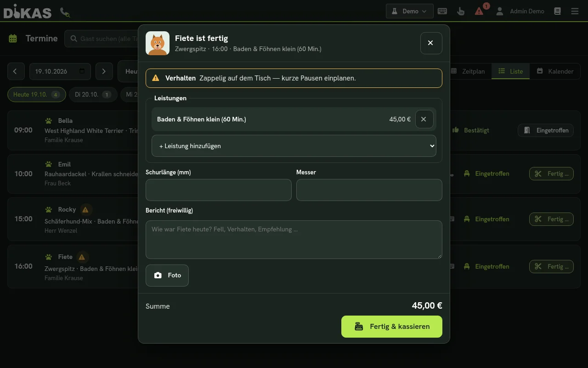Click the 45,00 € total next to Summe

(x=427, y=306)
